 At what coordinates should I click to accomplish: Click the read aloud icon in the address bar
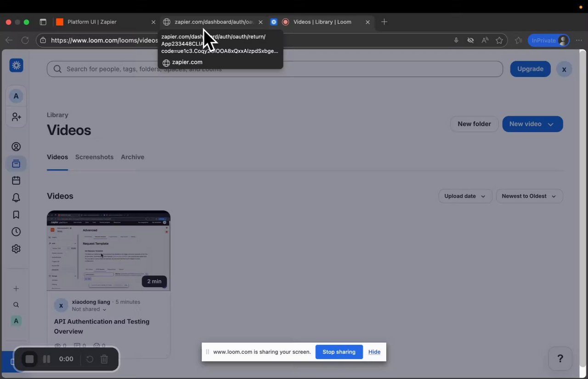(x=485, y=40)
